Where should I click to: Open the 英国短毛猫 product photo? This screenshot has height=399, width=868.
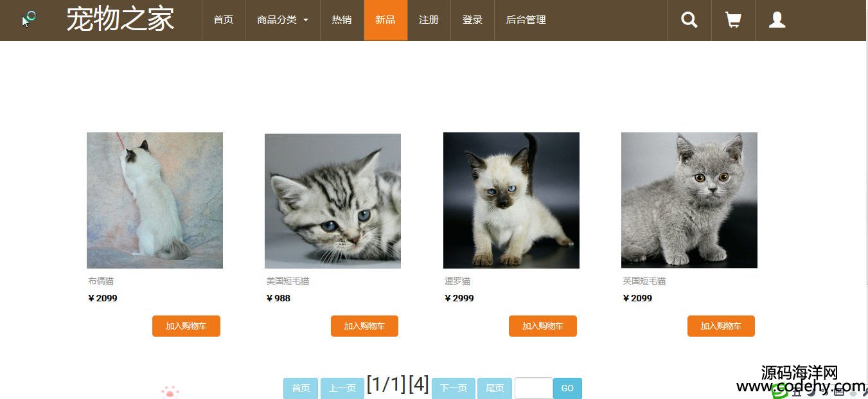click(689, 200)
